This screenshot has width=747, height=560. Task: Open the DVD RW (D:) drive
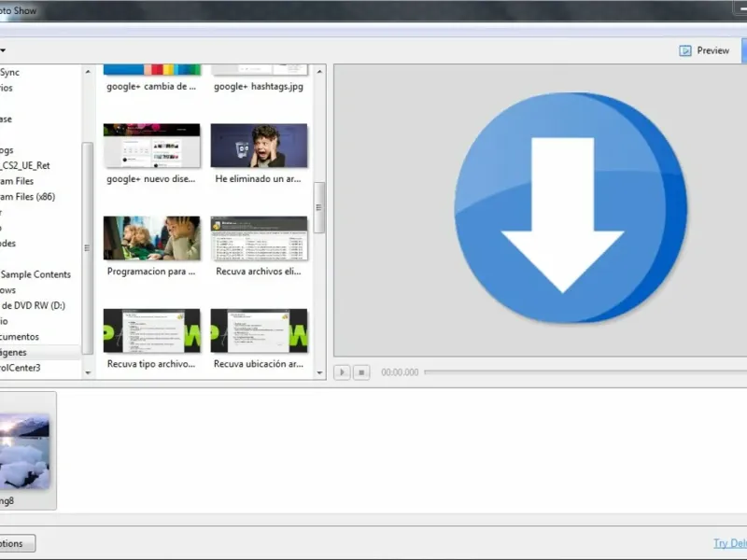(x=33, y=305)
